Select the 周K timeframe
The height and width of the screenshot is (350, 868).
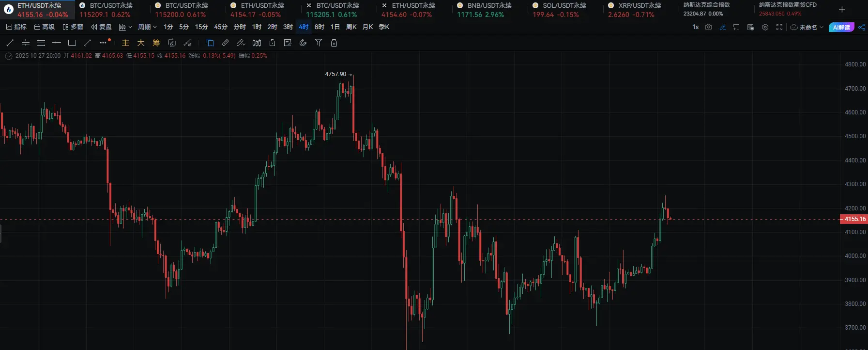click(x=351, y=27)
